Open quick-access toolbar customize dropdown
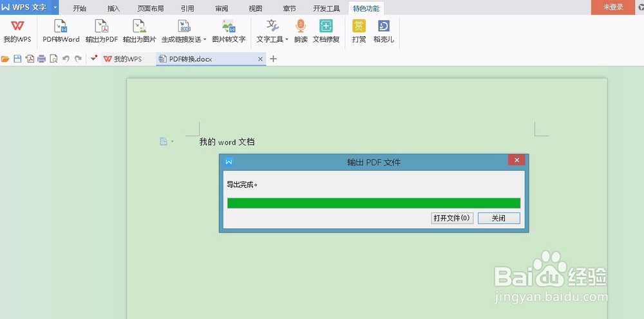The height and width of the screenshot is (319, 644). pos(94,59)
